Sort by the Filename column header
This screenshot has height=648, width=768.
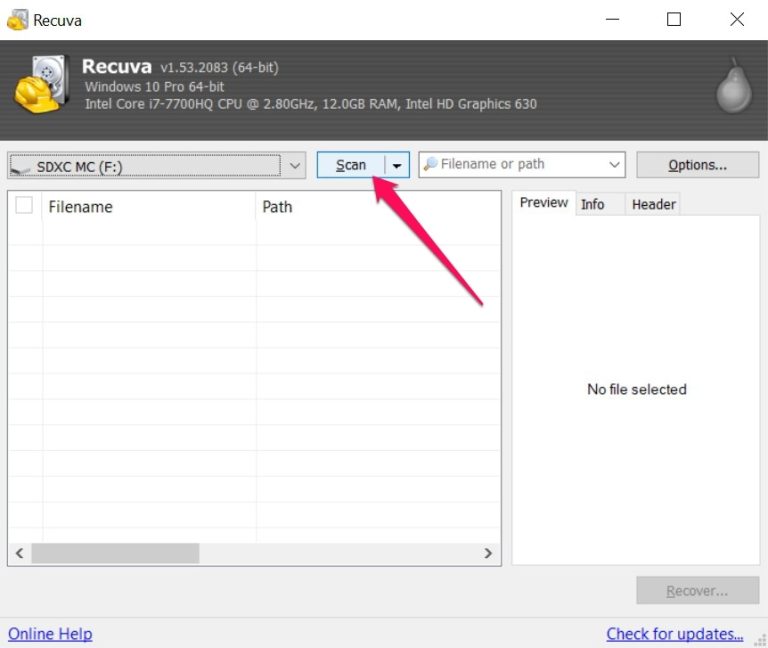click(149, 207)
